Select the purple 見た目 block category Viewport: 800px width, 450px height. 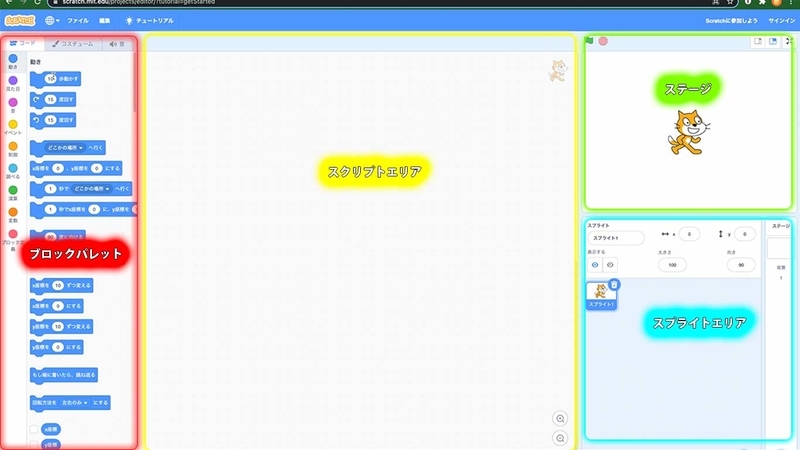coord(13,83)
